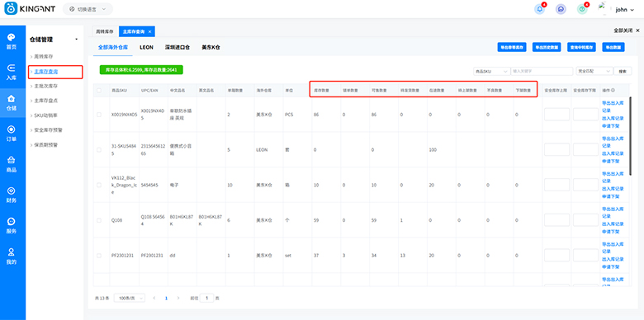This screenshot has height=320, width=644.
Task: Open the 首页 home sidebar icon
Action: 12,41
